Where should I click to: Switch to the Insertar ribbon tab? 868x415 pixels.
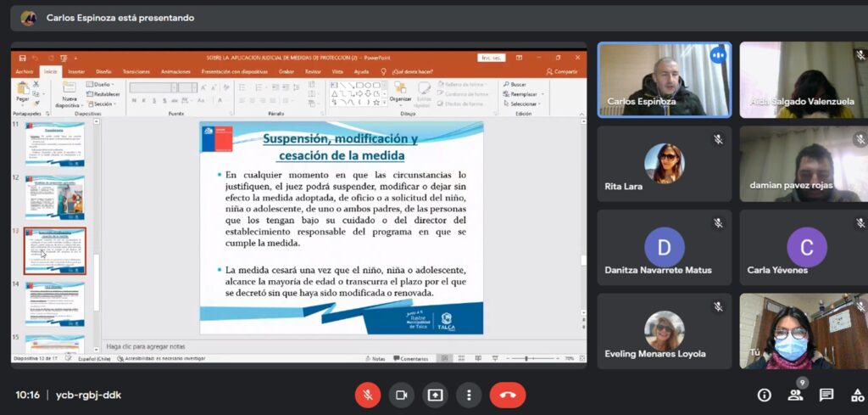(x=76, y=72)
